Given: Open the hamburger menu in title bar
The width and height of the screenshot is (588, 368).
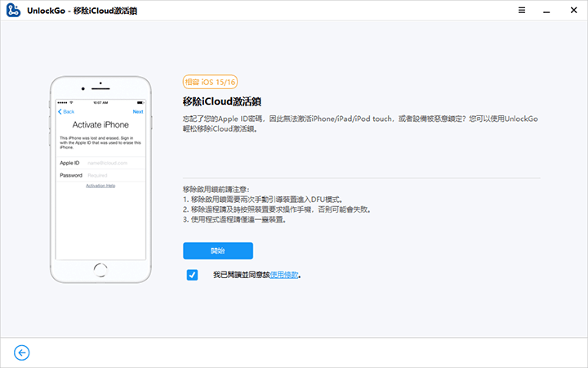Looking at the screenshot, I should [x=522, y=11].
